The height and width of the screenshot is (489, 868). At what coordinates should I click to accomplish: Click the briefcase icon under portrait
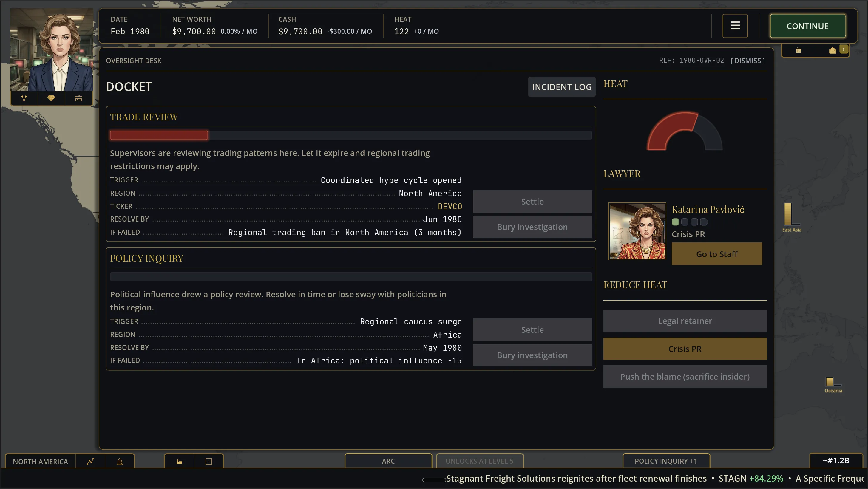[78, 98]
